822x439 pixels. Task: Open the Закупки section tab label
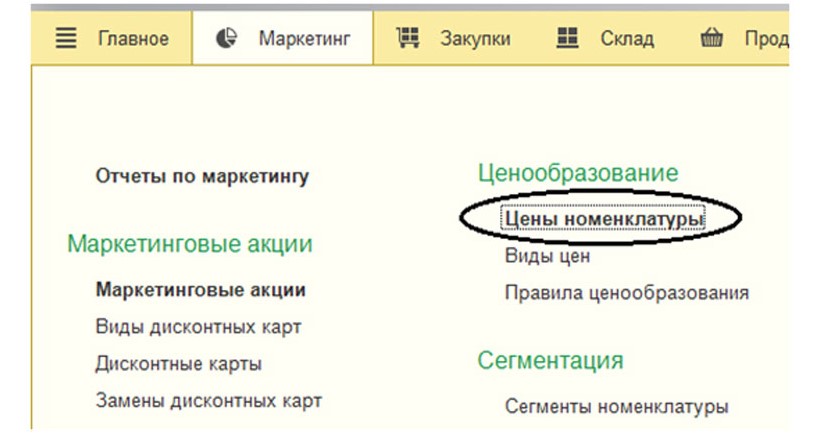coord(475,39)
